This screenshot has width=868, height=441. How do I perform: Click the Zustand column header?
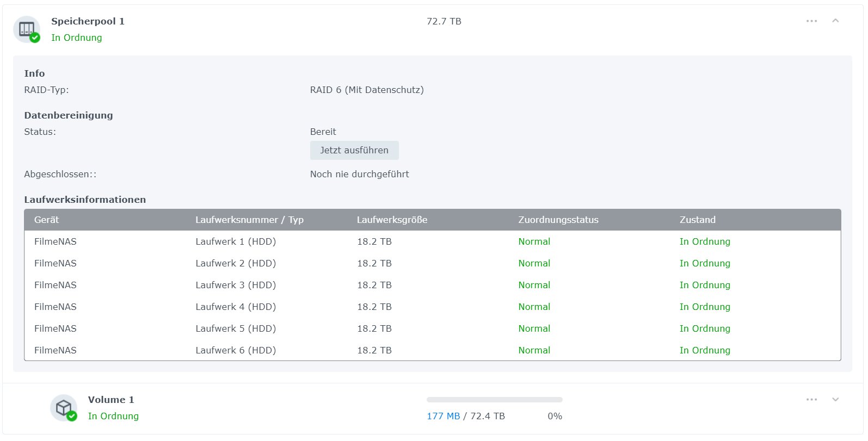pyautogui.click(x=697, y=220)
